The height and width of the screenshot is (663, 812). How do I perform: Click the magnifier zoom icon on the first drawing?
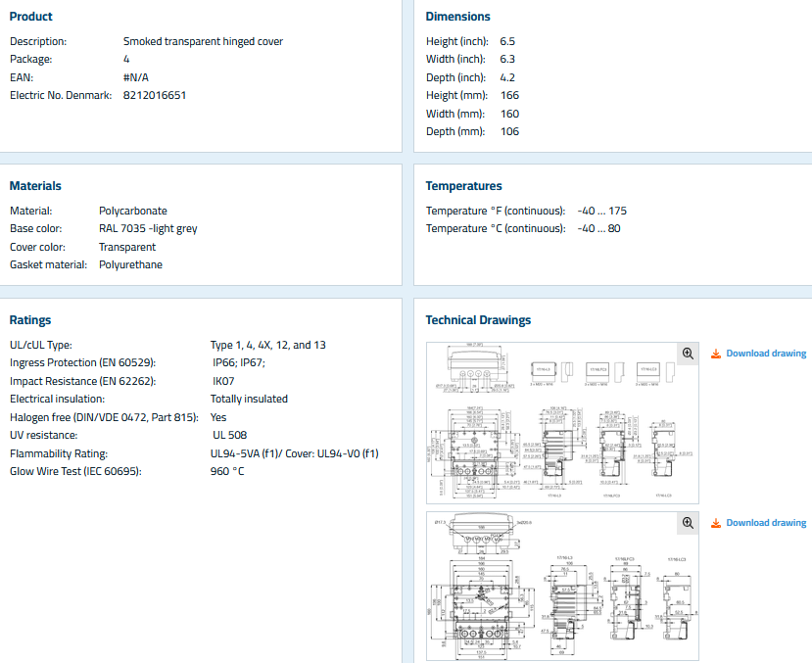688,354
